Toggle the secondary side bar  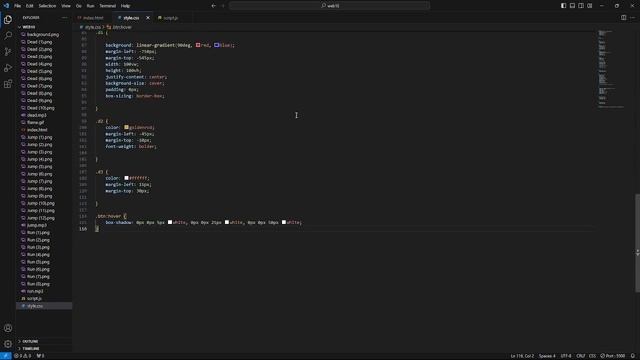(581, 6)
